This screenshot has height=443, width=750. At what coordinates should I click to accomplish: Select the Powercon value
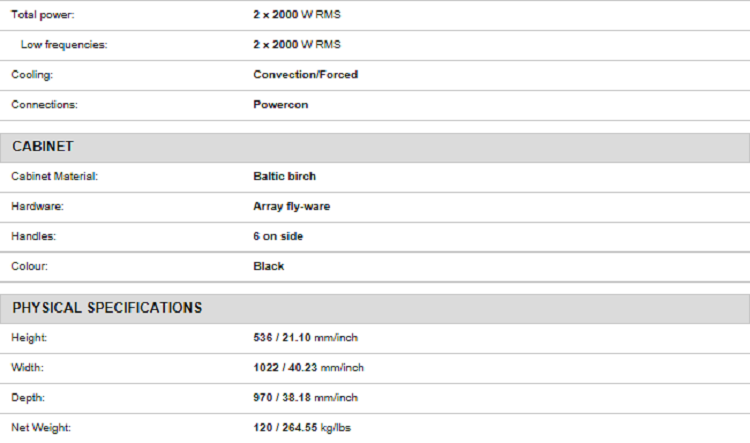[281, 105]
